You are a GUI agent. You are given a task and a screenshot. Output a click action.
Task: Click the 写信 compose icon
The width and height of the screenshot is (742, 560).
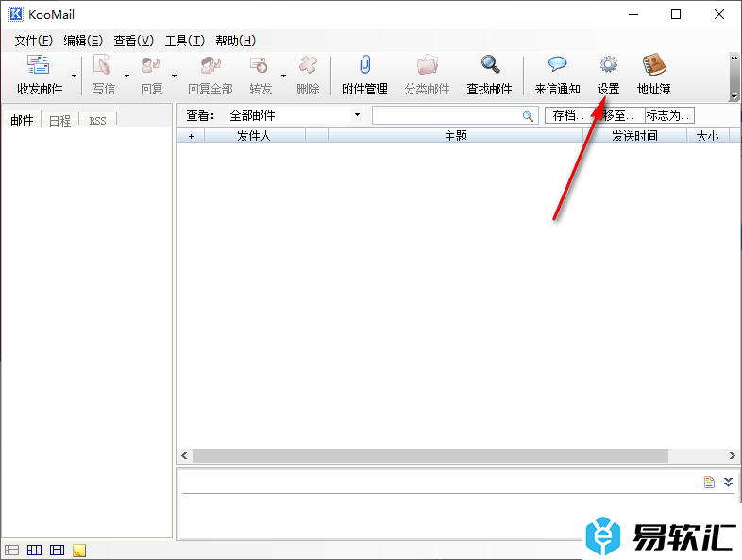coord(103,65)
